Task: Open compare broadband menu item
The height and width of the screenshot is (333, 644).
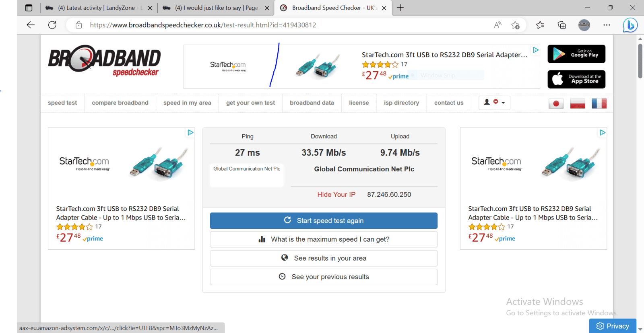Action: 120,103
